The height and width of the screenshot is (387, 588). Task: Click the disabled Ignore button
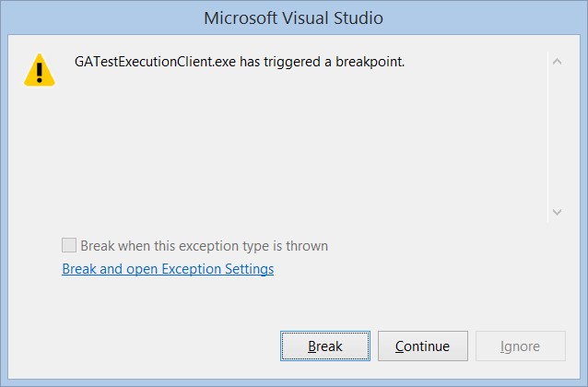pyautogui.click(x=520, y=346)
